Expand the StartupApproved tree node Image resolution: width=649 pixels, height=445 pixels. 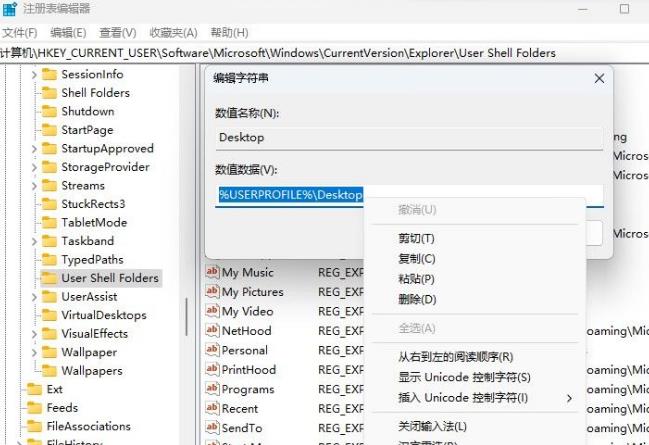point(35,149)
